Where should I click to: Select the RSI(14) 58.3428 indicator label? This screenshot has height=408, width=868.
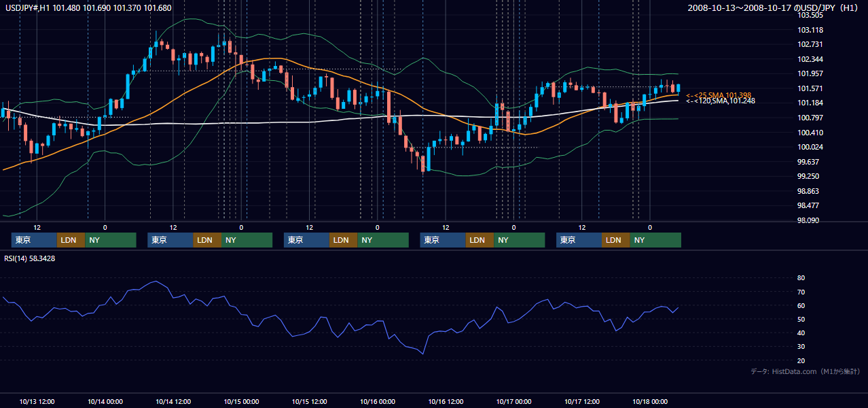pos(30,258)
